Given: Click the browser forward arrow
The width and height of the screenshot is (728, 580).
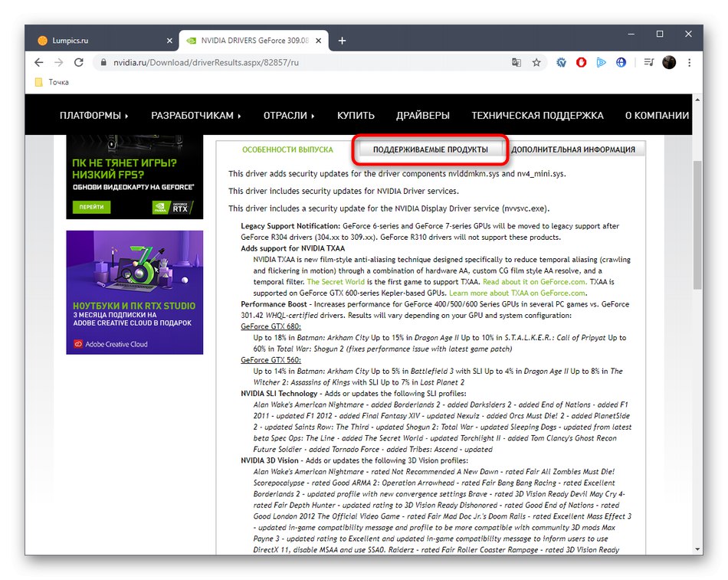Looking at the screenshot, I should tap(58, 63).
